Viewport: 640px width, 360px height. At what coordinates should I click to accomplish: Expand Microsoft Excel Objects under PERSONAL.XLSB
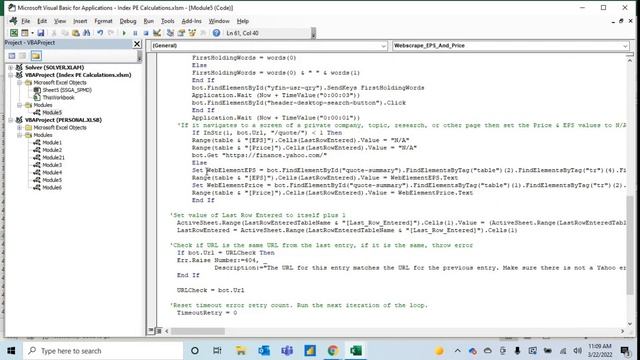[x=19, y=127]
